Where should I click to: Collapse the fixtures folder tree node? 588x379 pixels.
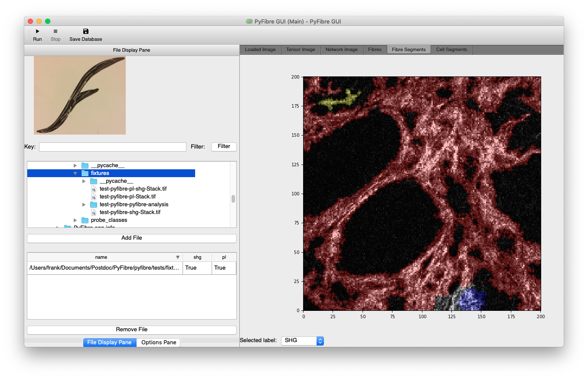[75, 173]
